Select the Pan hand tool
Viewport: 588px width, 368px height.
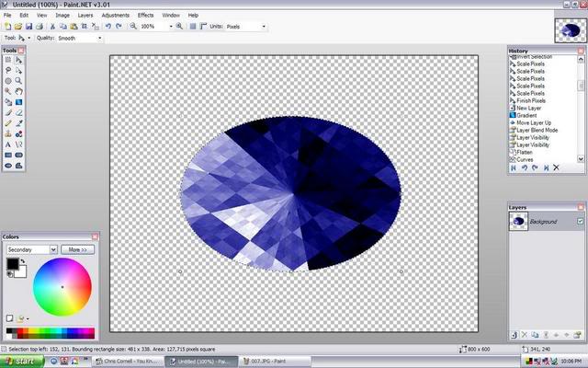pyautogui.click(x=18, y=91)
